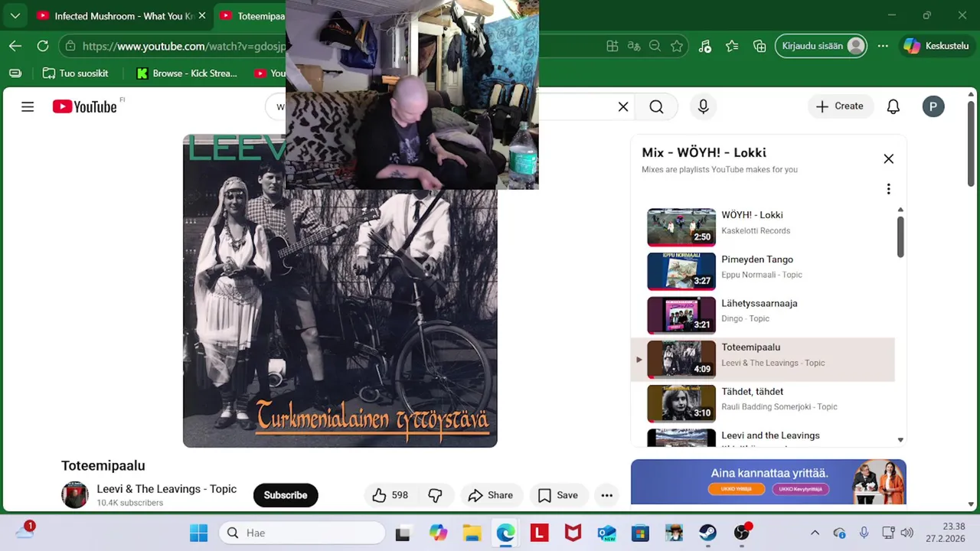The width and height of the screenshot is (980, 551).
Task: Open File Explorer from taskbar
Action: pyautogui.click(x=472, y=533)
